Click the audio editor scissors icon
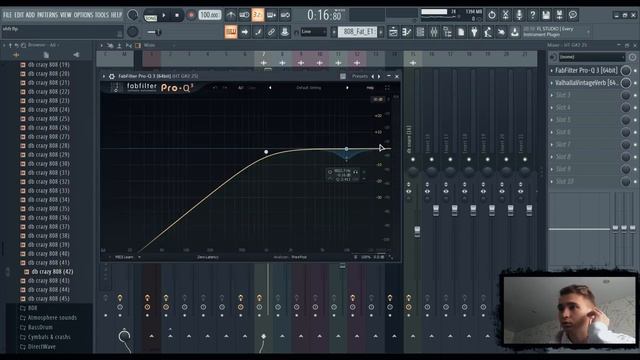The image size is (640, 360). click(x=505, y=15)
